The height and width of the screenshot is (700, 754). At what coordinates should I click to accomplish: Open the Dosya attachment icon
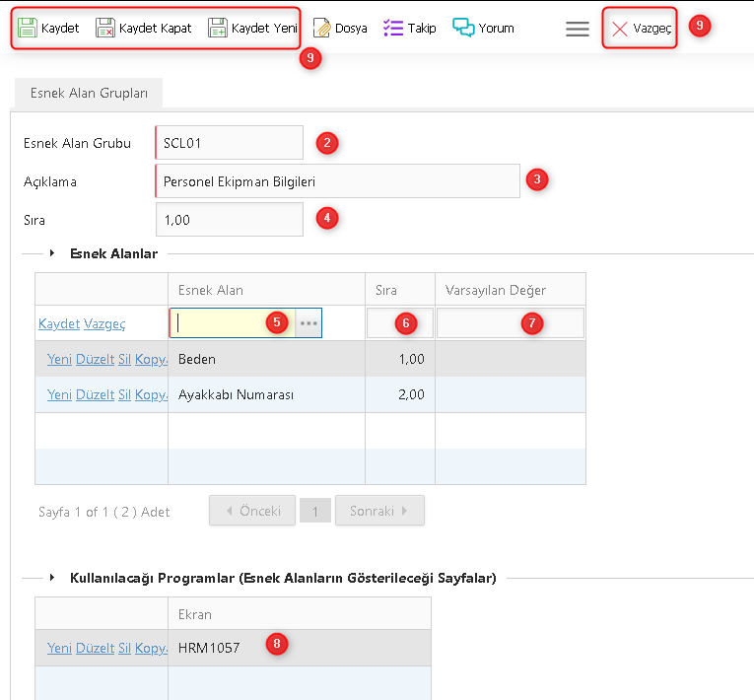[321, 28]
